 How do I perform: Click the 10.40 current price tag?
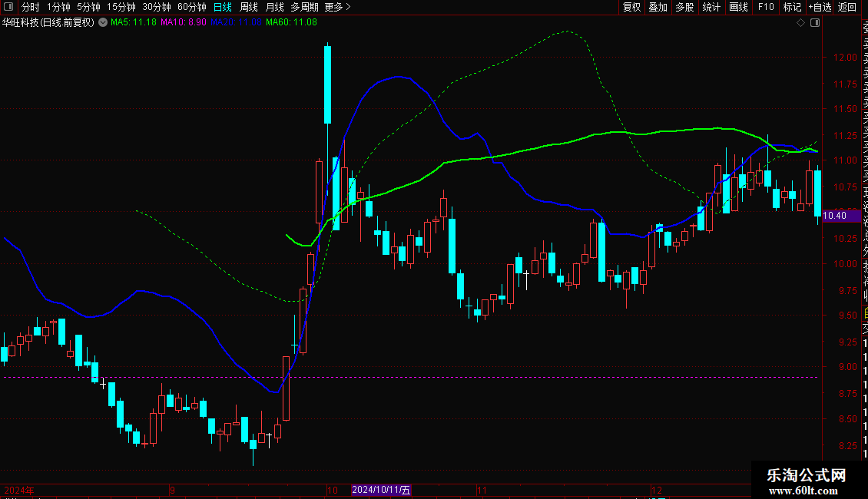coord(841,216)
